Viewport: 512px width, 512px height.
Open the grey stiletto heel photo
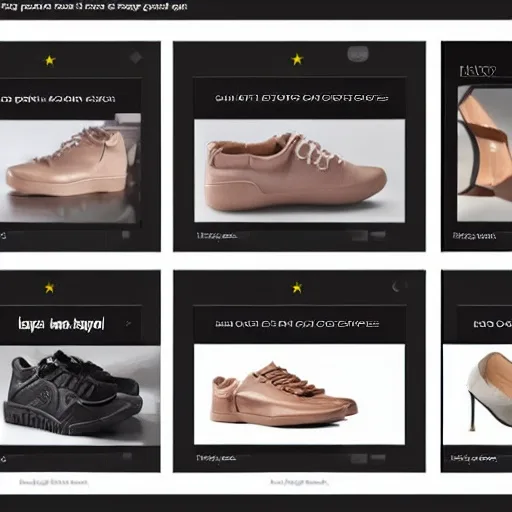477,394
